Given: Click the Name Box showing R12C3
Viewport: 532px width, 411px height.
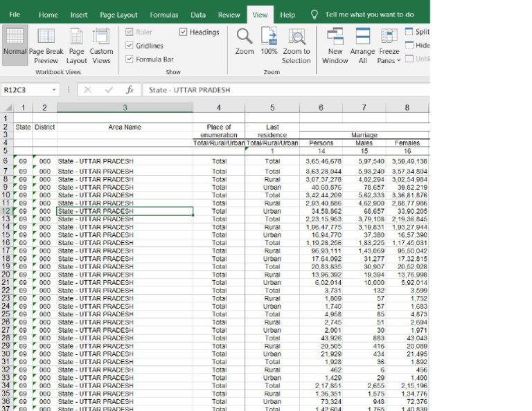Looking at the screenshot, I should pyautogui.click(x=26, y=90).
